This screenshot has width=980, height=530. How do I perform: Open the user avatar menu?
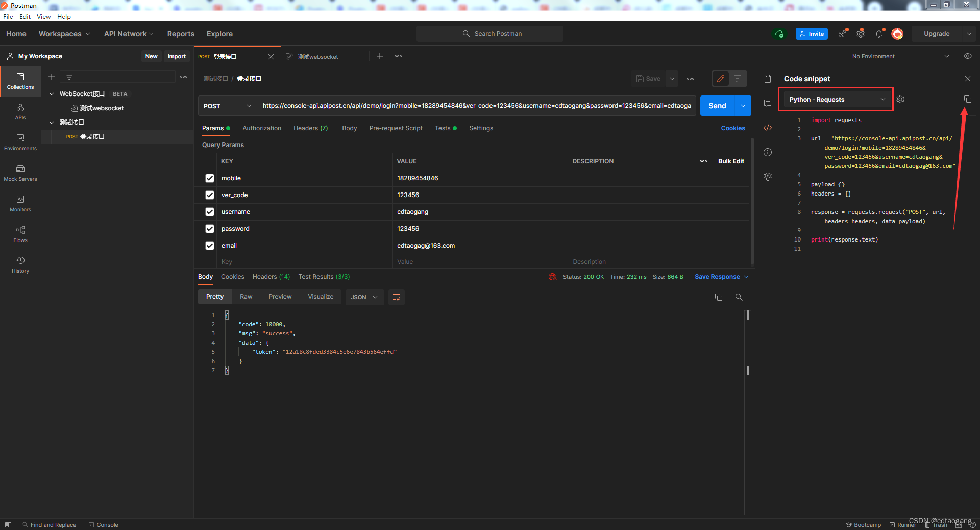pyautogui.click(x=897, y=34)
